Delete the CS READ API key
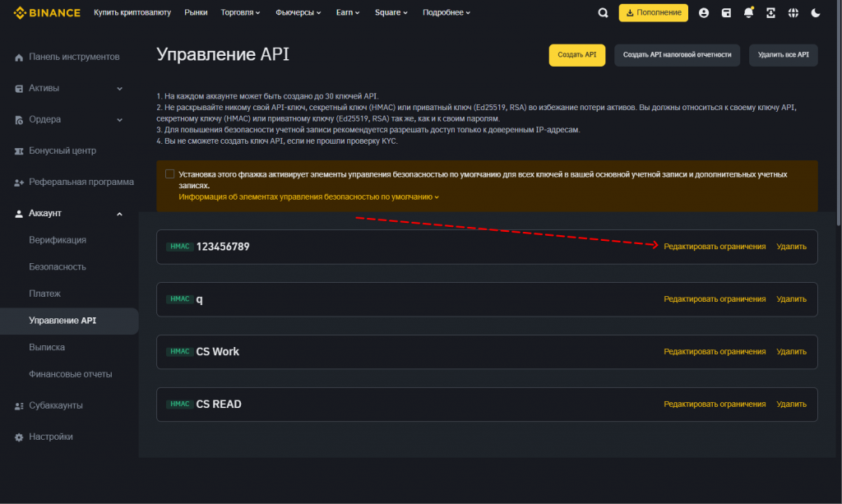Viewport: 842px width, 504px height. [792, 405]
